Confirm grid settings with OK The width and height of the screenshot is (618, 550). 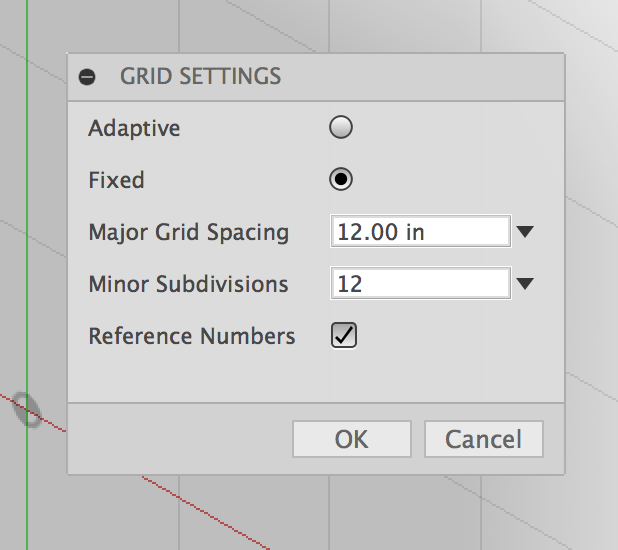pyautogui.click(x=351, y=439)
